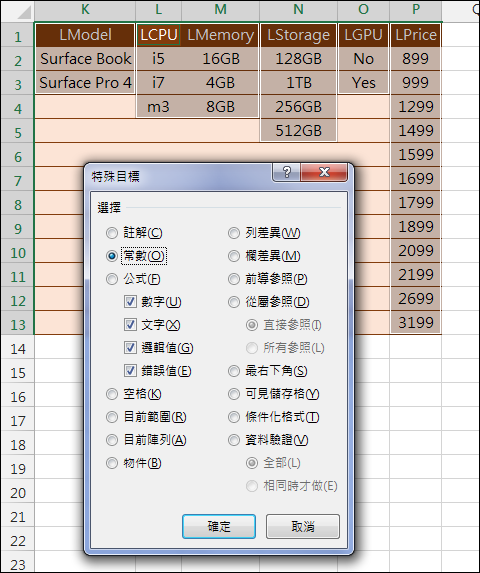Click the i5 cell

coord(159,58)
